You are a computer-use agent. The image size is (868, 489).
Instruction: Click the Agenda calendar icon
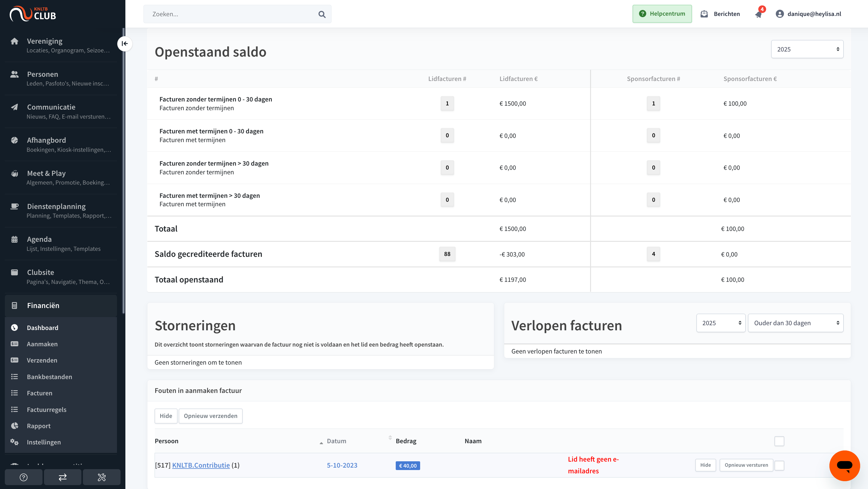14,239
